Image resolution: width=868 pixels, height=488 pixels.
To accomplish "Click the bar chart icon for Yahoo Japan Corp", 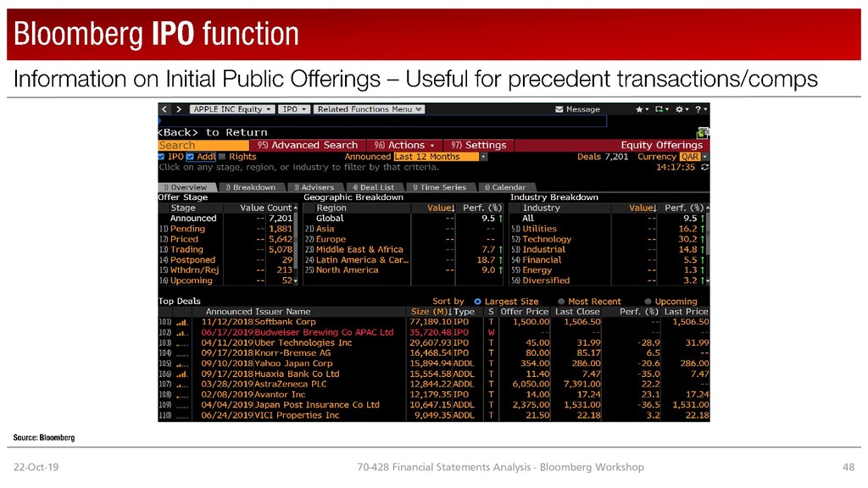I will point(182,364).
